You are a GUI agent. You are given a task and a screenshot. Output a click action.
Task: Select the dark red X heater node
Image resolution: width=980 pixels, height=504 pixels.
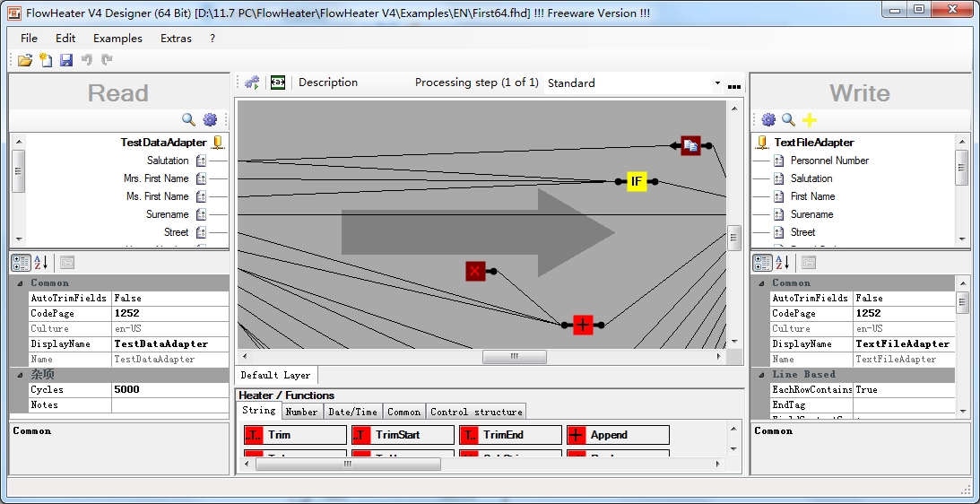(475, 271)
